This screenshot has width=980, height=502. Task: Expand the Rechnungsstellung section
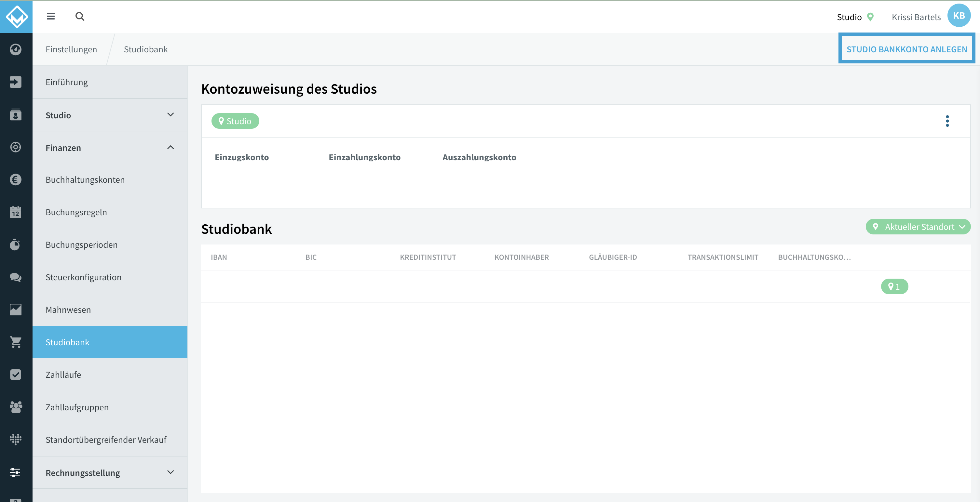tap(110, 473)
